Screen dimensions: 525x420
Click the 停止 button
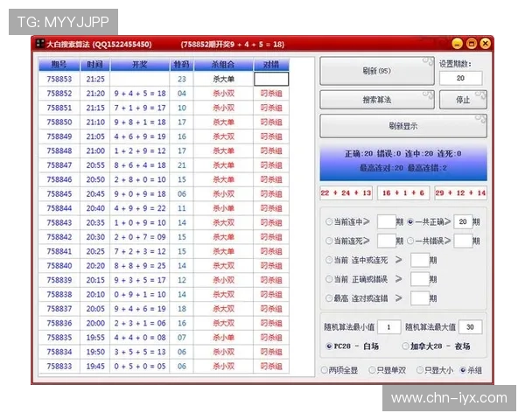click(x=463, y=100)
